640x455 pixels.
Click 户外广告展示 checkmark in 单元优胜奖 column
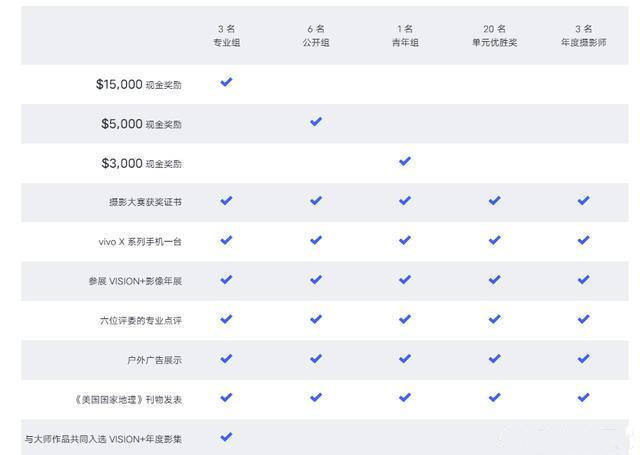coord(494,358)
